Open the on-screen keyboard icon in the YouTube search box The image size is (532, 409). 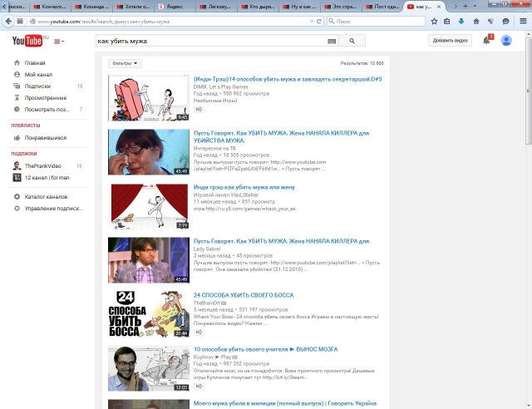pyautogui.click(x=332, y=41)
